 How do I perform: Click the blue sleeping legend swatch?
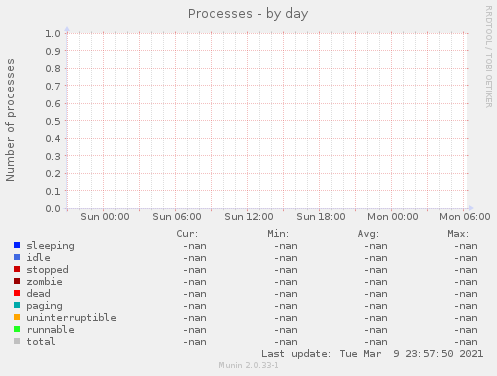17,245
